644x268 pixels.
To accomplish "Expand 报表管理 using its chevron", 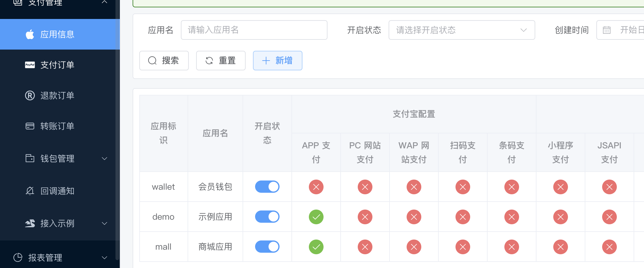I will (104, 258).
